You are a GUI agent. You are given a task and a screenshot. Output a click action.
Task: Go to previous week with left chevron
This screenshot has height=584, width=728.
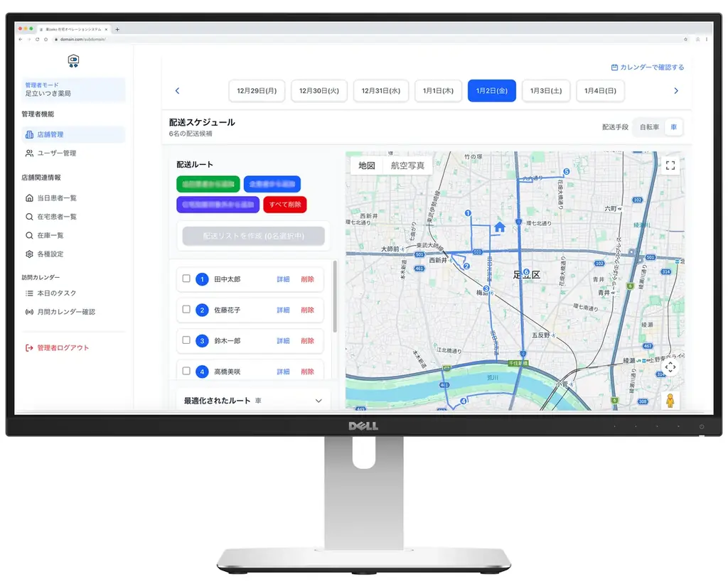[177, 91]
